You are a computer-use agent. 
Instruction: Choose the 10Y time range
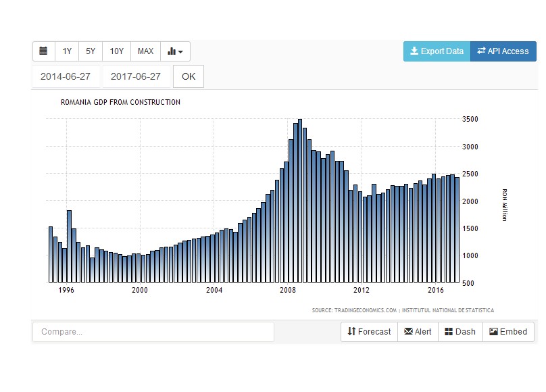tap(116, 51)
